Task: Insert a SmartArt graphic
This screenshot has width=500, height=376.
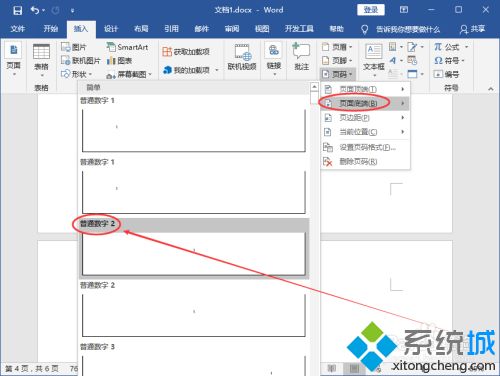Action: (x=127, y=47)
